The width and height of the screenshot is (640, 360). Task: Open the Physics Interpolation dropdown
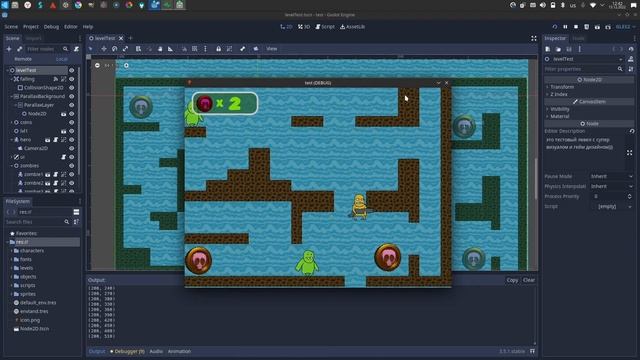click(x=611, y=186)
